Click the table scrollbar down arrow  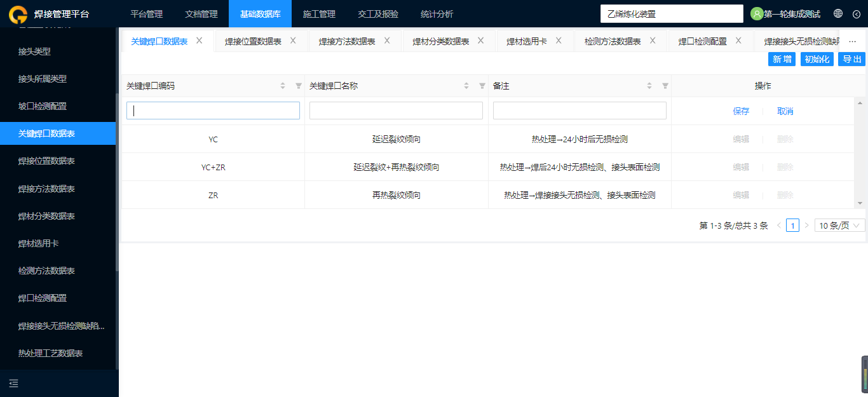coord(860,203)
